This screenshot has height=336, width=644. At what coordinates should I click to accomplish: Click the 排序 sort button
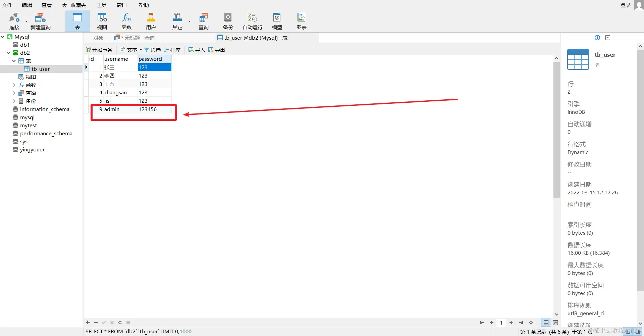tap(172, 50)
